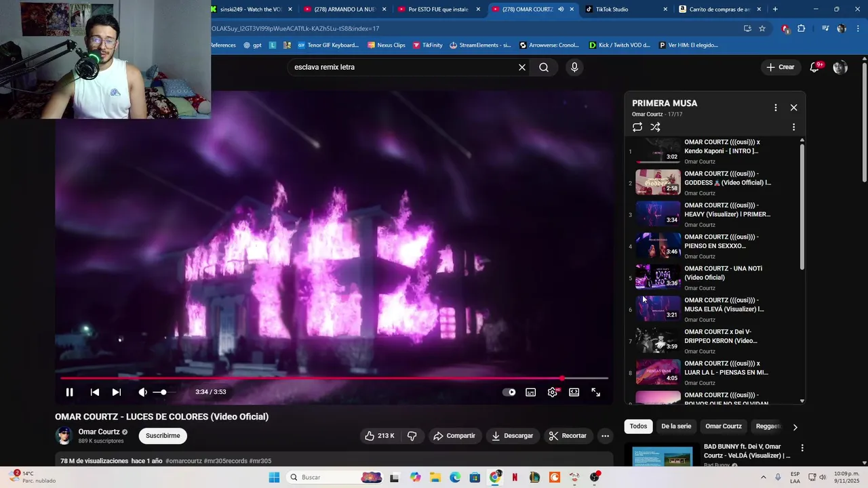
Task: Open YouTube notifications bell
Action: click(815, 67)
